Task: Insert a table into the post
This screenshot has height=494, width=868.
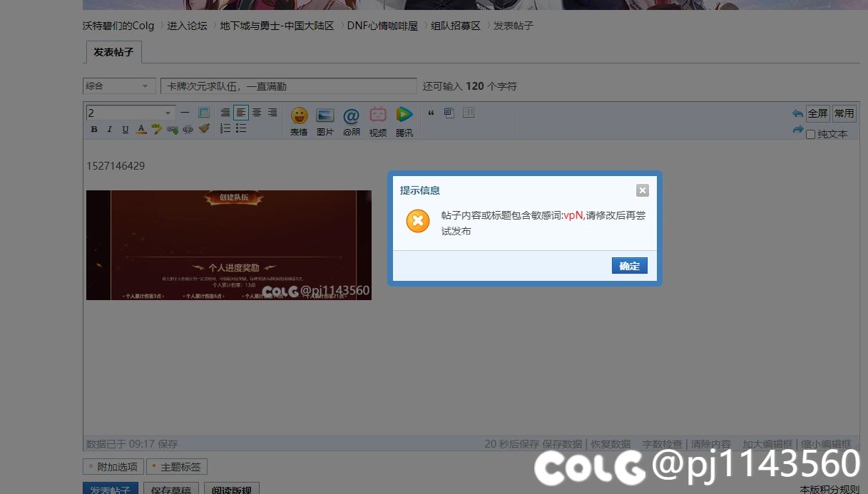Action: point(204,113)
